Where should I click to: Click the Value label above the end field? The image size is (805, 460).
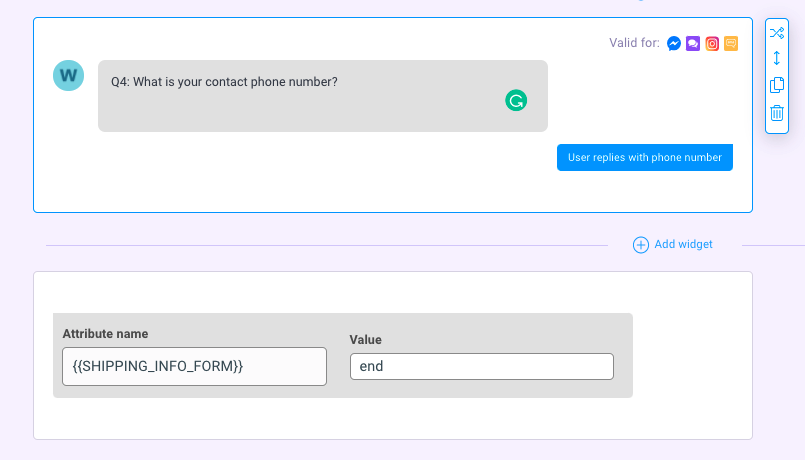tap(366, 340)
